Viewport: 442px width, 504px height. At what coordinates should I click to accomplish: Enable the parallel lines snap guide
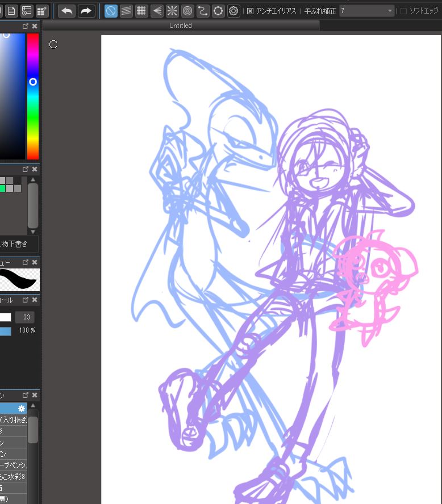[x=126, y=11]
